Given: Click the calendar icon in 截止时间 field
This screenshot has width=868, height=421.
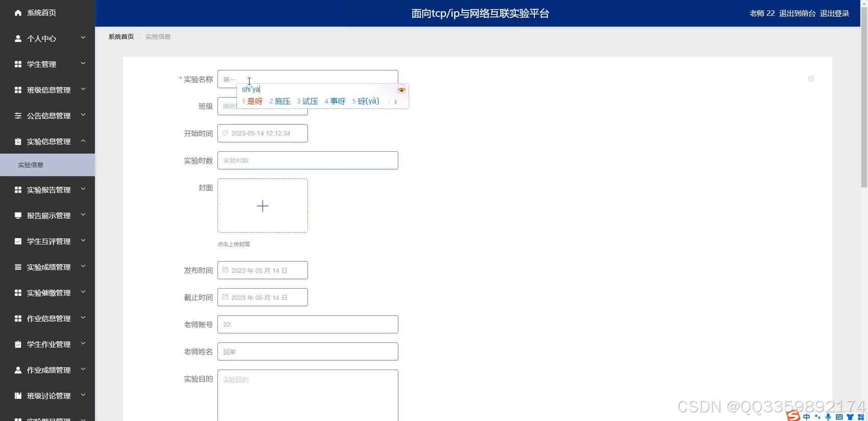Looking at the screenshot, I should [x=225, y=297].
